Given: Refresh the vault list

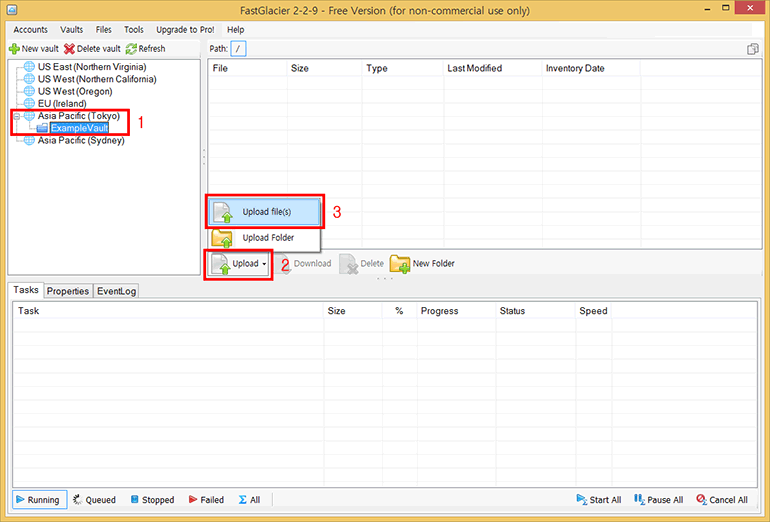Looking at the screenshot, I should click(145, 49).
